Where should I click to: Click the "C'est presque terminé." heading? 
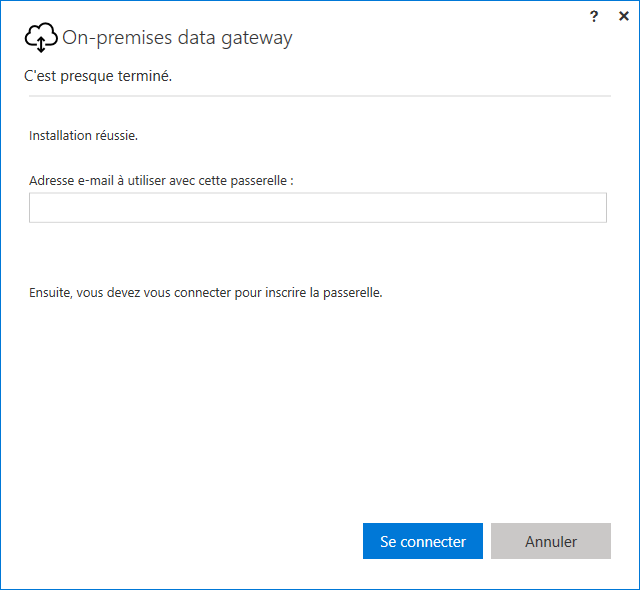pos(98,76)
